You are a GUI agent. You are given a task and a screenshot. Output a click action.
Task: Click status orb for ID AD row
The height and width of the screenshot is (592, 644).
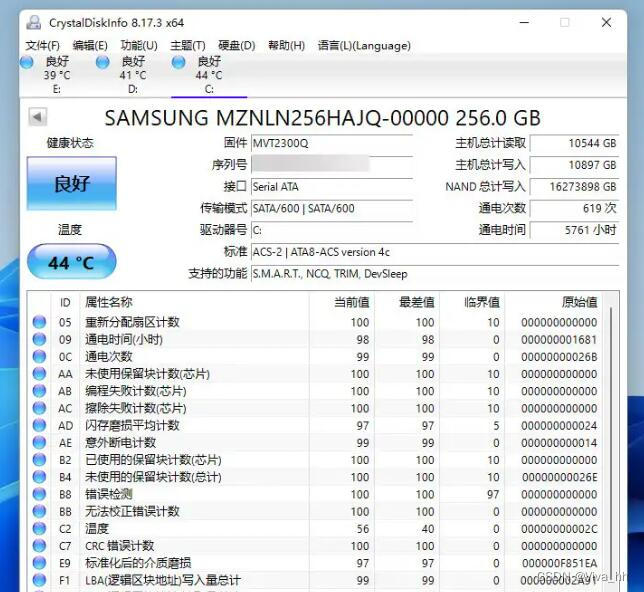point(39,425)
